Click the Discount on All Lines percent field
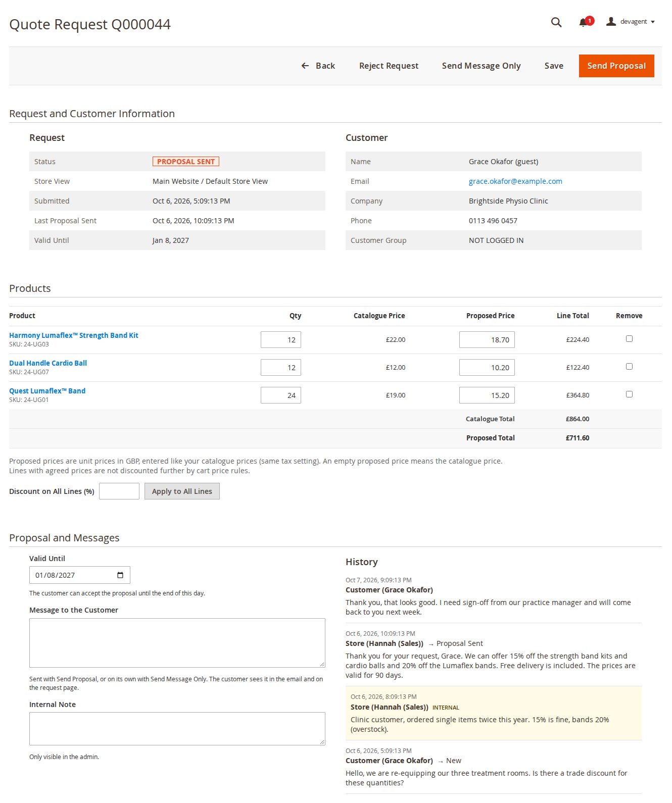This screenshot has width=672, height=803. (119, 491)
